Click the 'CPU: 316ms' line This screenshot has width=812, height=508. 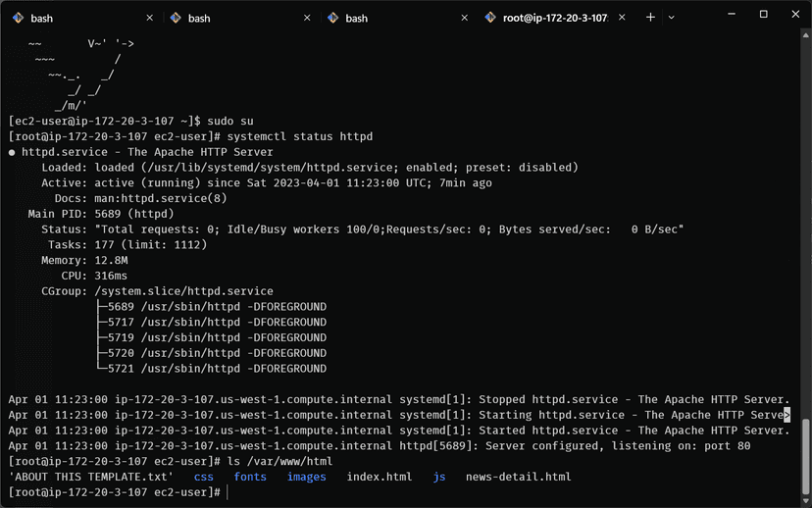[x=94, y=276]
